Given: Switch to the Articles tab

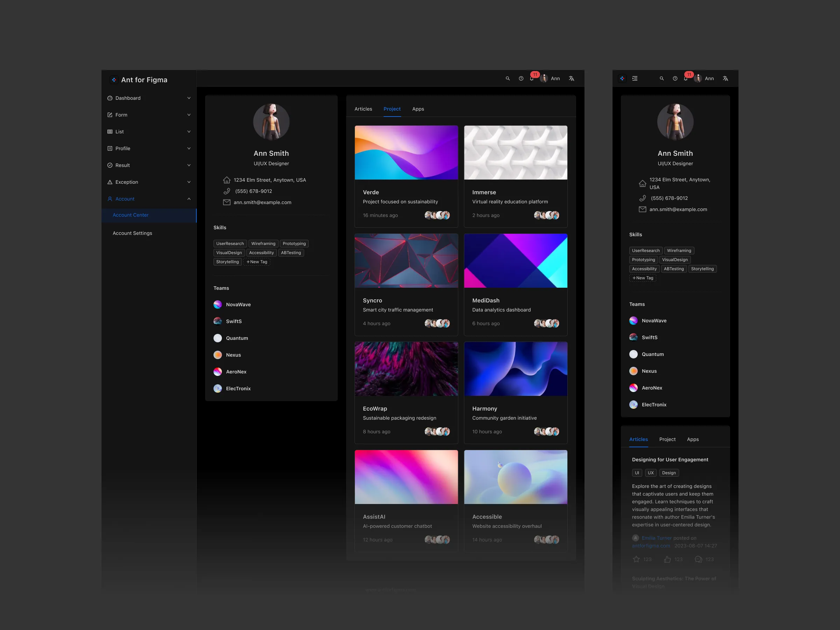Looking at the screenshot, I should point(363,109).
